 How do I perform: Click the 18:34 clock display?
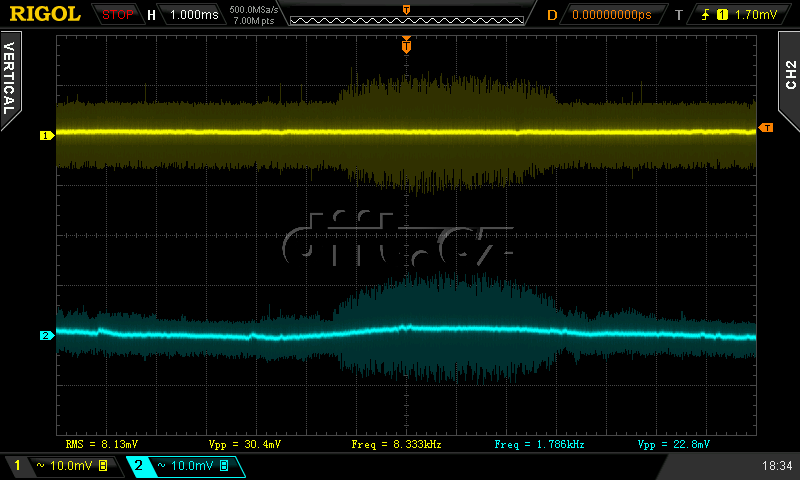[776, 466]
